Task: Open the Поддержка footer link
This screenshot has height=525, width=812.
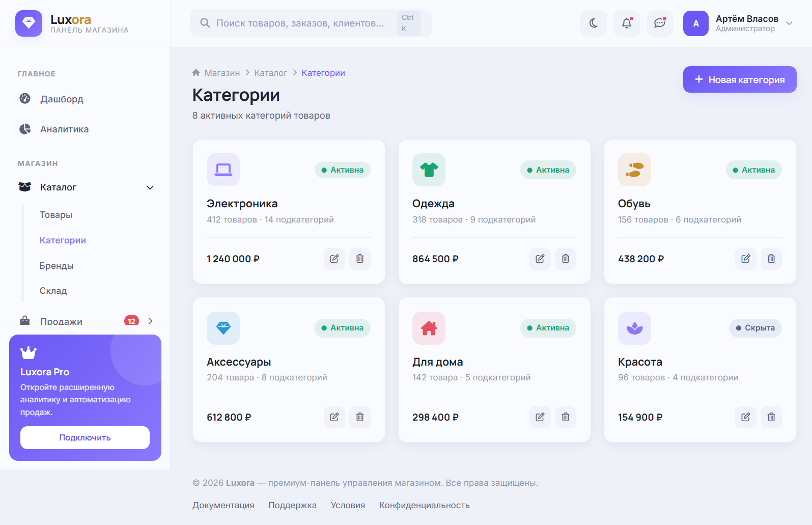Action: [293, 505]
